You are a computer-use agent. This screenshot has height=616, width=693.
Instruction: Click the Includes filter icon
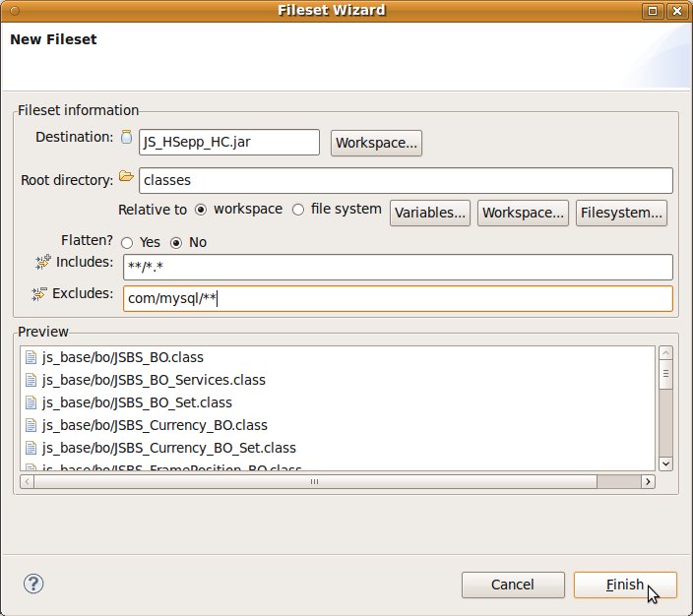(42, 262)
